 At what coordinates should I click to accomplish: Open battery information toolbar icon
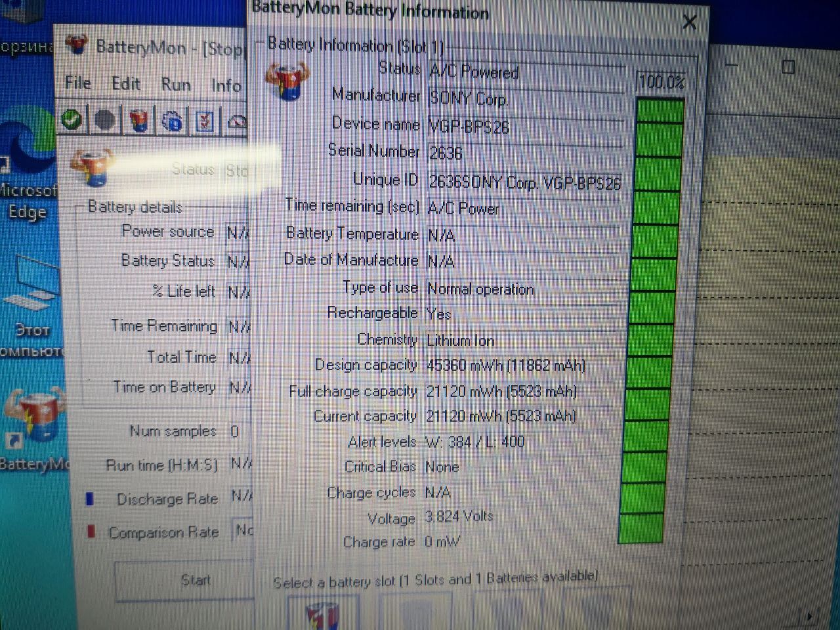(138, 121)
